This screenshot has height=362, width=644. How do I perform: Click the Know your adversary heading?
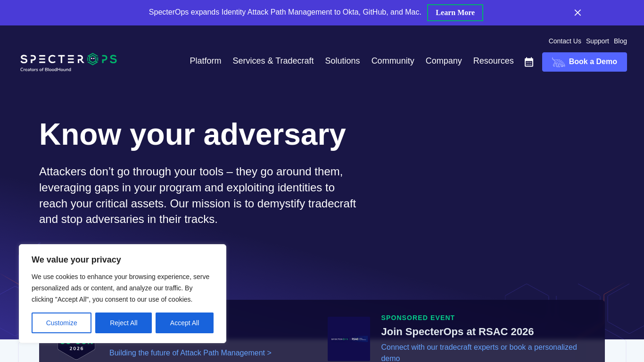coord(192,134)
